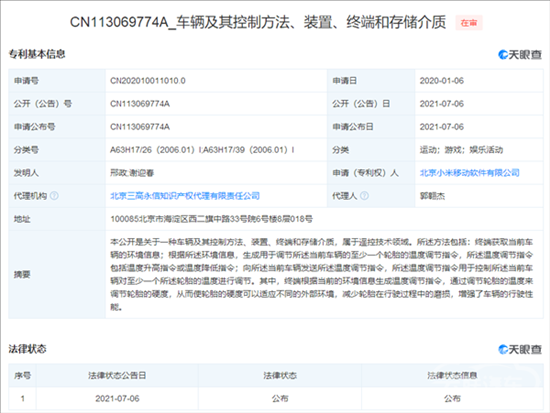This screenshot has width=550, height=413.
Task: Click the 在审 status badge
Action: (x=469, y=23)
